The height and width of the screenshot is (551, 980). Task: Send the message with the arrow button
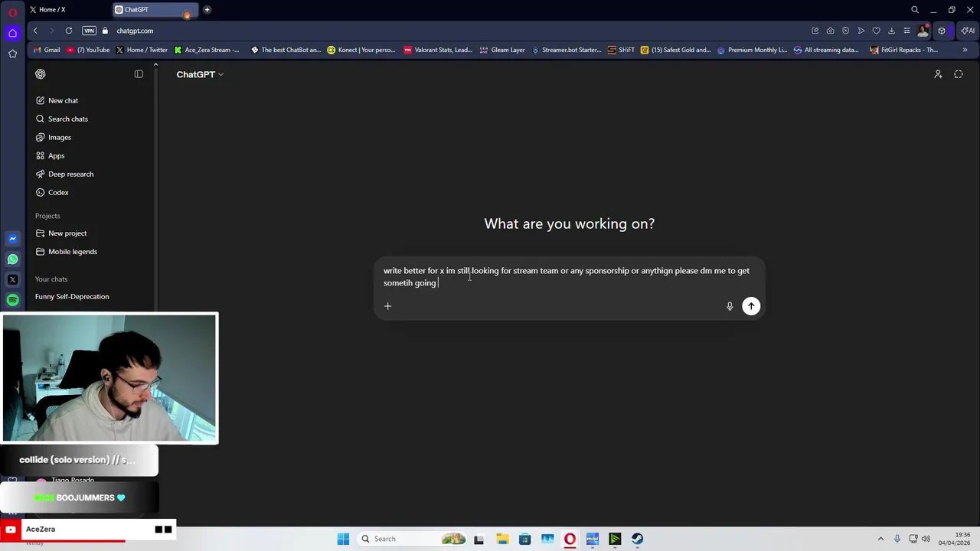(751, 306)
